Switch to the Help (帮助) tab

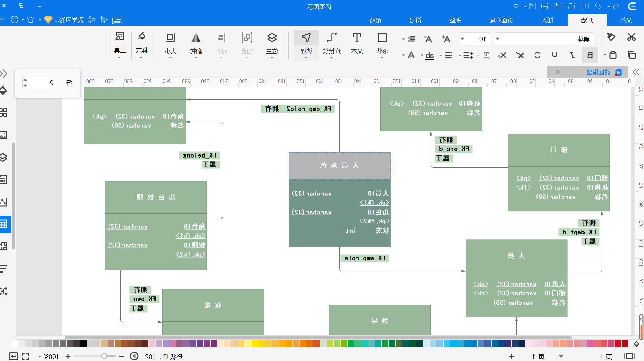point(375,20)
